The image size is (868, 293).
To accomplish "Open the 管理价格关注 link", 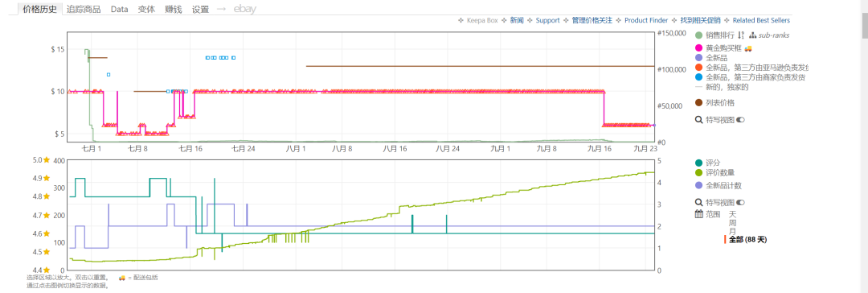I will click(592, 21).
